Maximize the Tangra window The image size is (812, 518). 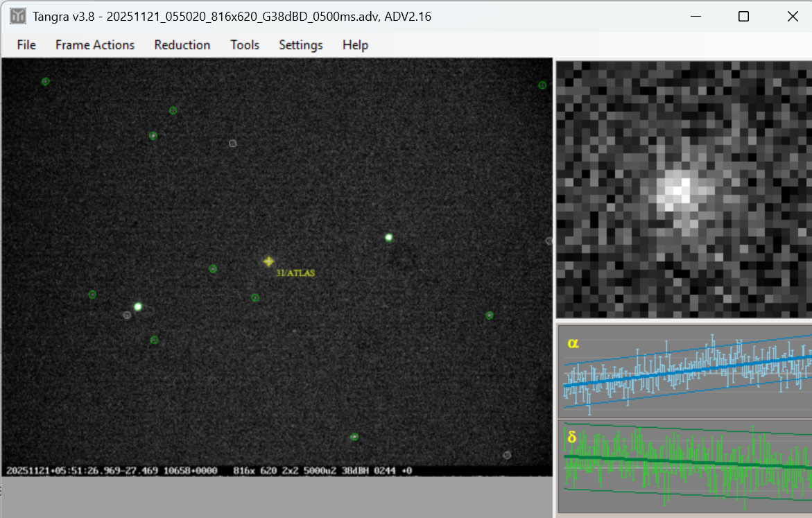[x=743, y=16]
